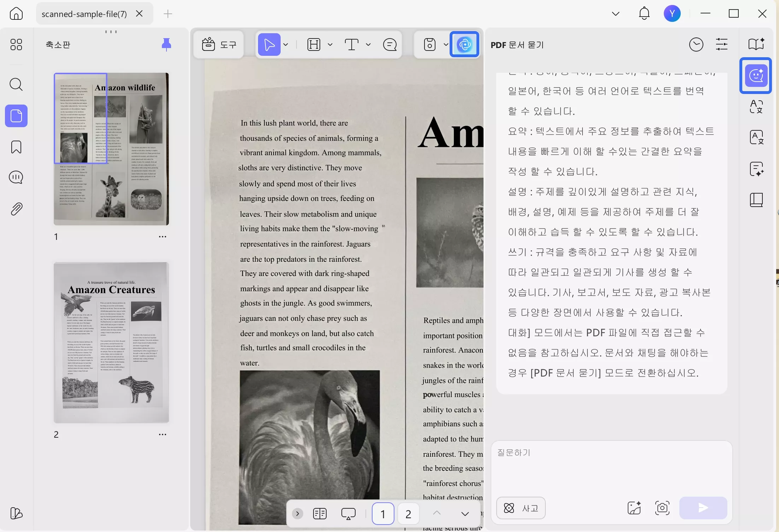Open notifications bell
The height and width of the screenshot is (532, 779).
[x=644, y=14]
